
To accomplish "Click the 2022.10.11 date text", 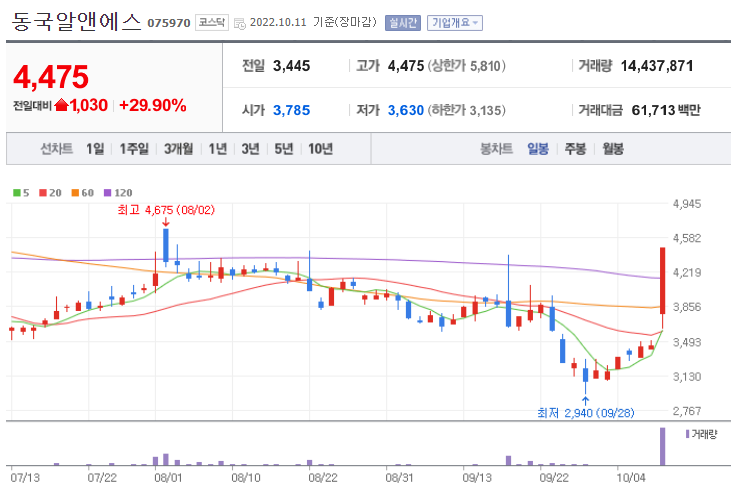I will click(x=278, y=22).
